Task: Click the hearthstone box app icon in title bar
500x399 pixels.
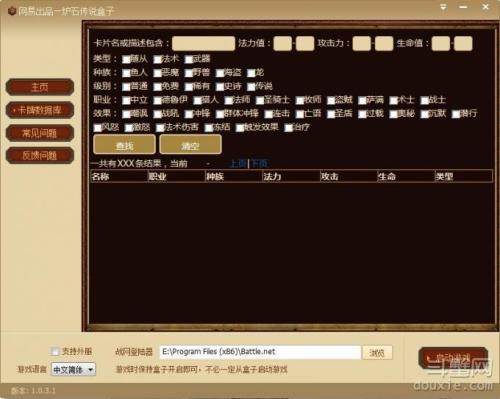Action: coord(12,11)
